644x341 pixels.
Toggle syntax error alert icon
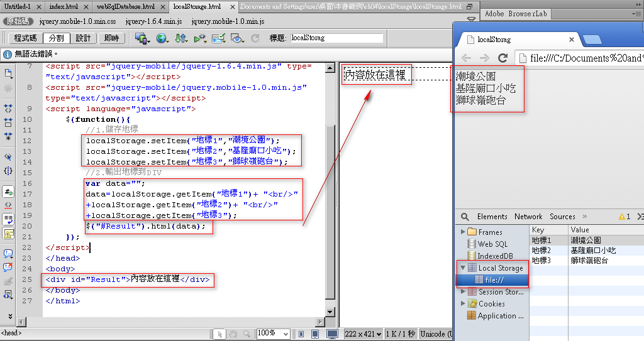tap(8, 234)
